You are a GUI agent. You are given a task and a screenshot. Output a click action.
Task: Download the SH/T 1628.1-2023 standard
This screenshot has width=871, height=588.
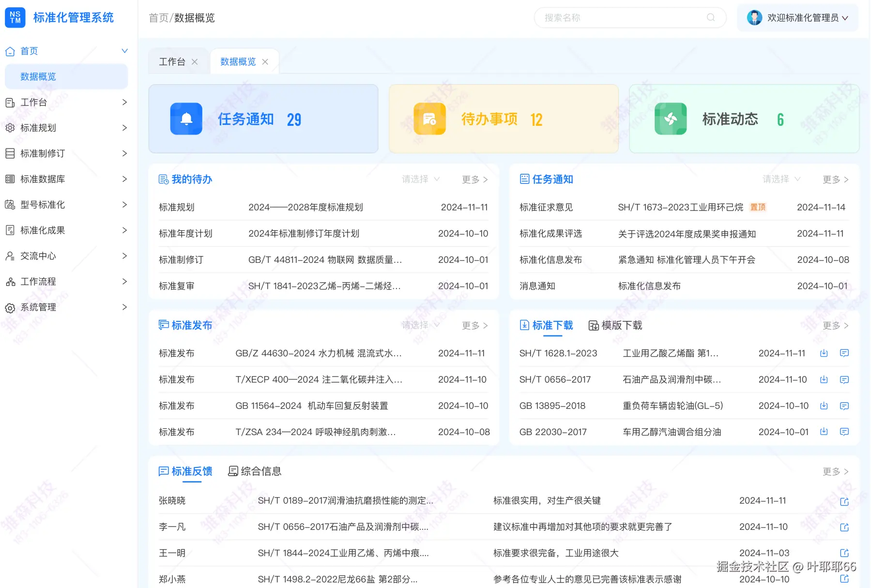(824, 353)
